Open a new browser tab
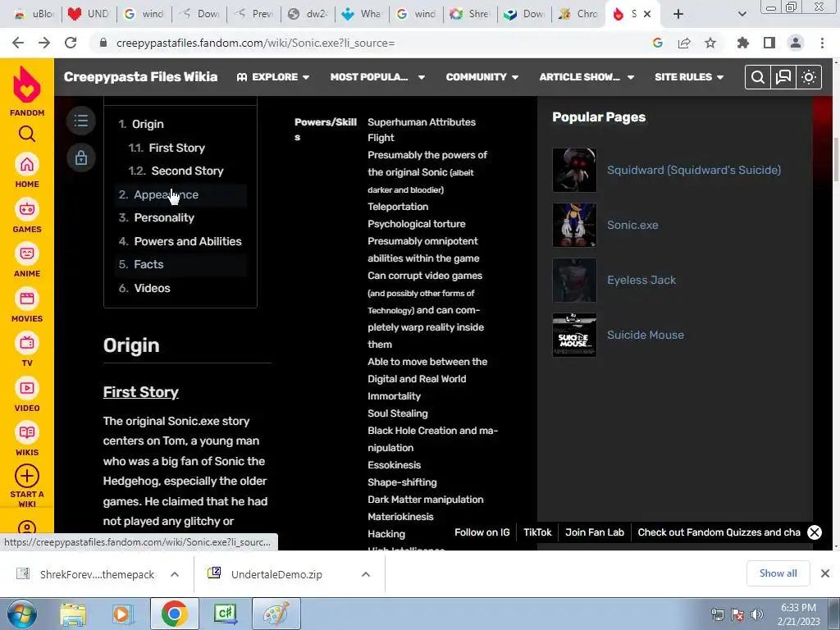 [x=678, y=14]
